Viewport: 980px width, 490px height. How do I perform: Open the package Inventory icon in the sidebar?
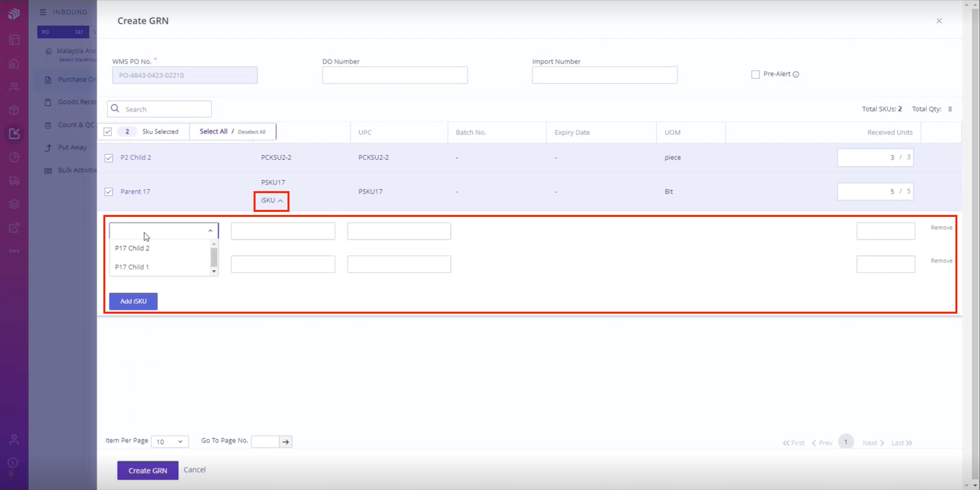(14, 110)
